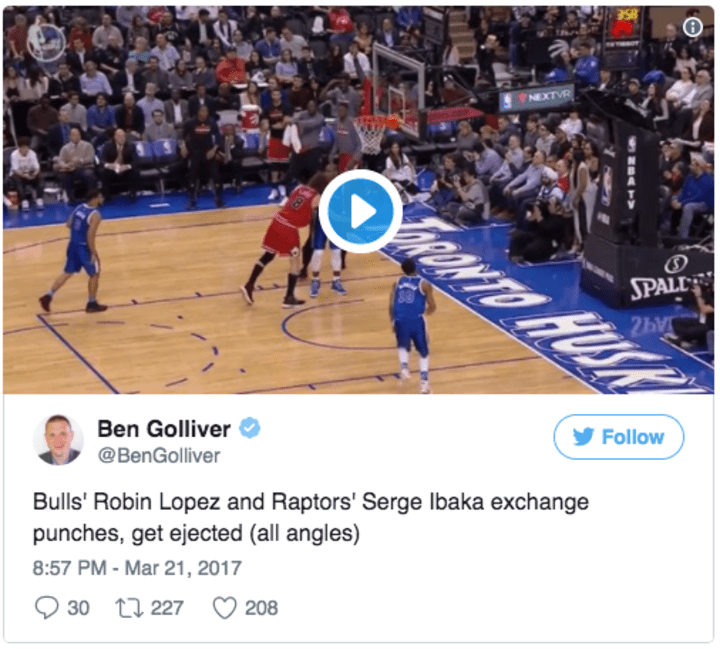Screen dimensions: 720x649
Task: Play the embedded basketball video
Action: coord(360,211)
